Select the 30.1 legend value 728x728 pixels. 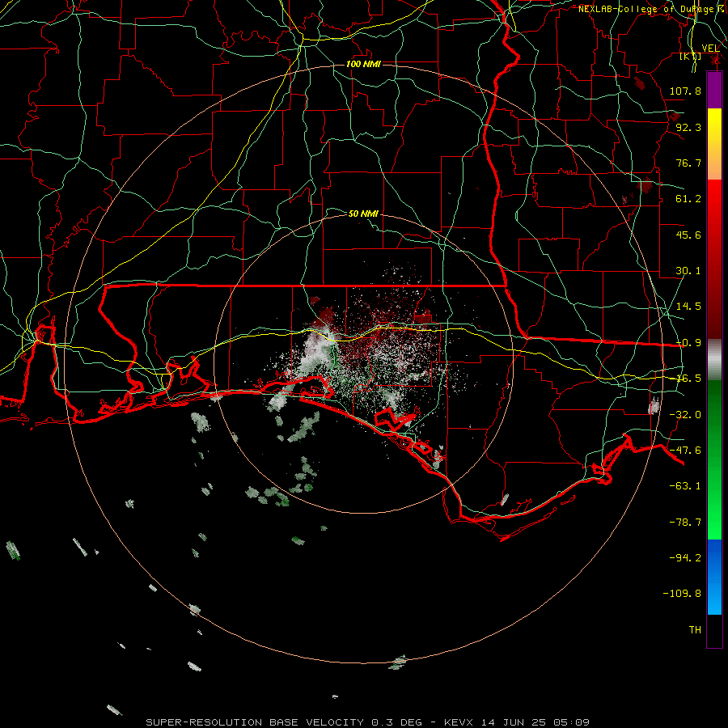pos(688,271)
